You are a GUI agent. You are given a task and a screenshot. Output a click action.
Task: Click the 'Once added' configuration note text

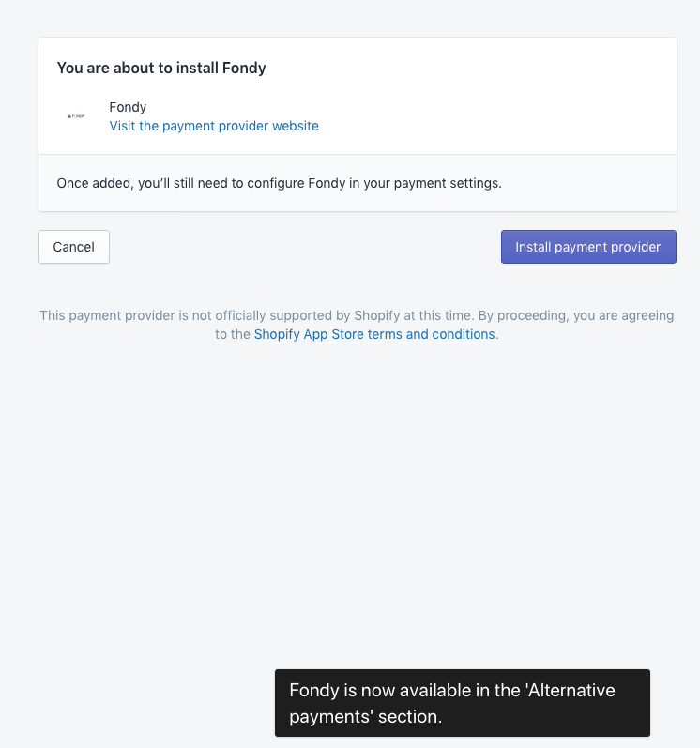[x=279, y=183]
